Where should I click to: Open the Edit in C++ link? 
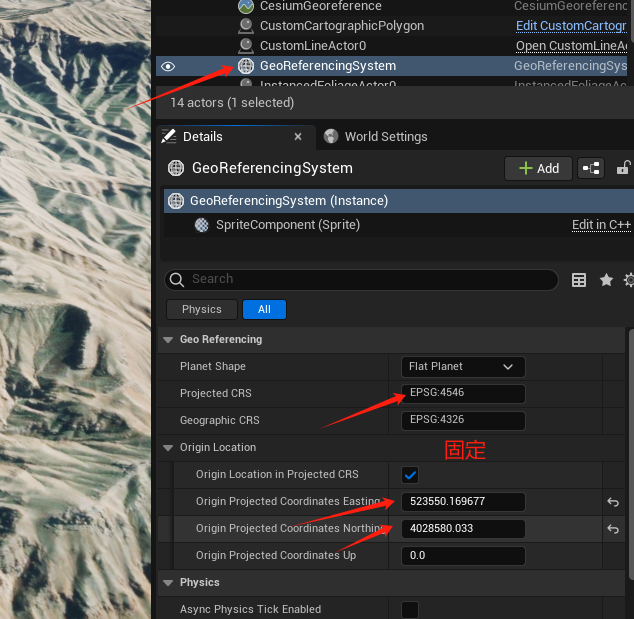601,225
